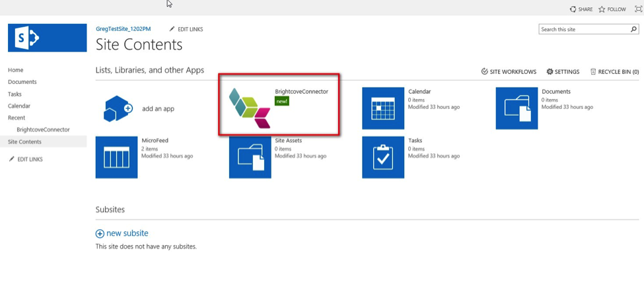
Task: Select Tasks in left navigation
Action: (x=15, y=94)
